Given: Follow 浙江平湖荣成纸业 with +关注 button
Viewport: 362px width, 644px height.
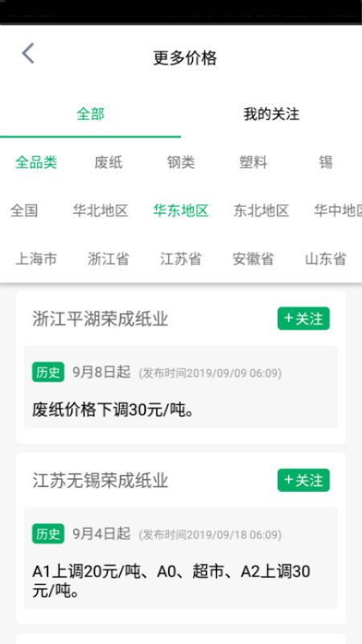Looking at the screenshot, I should [x=303, y=318].
